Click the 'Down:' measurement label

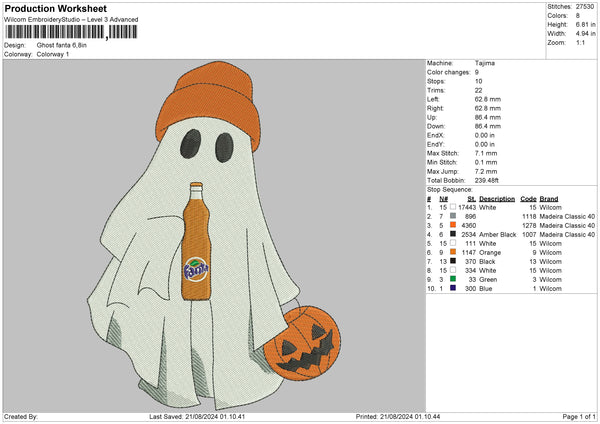pos(436,126)
